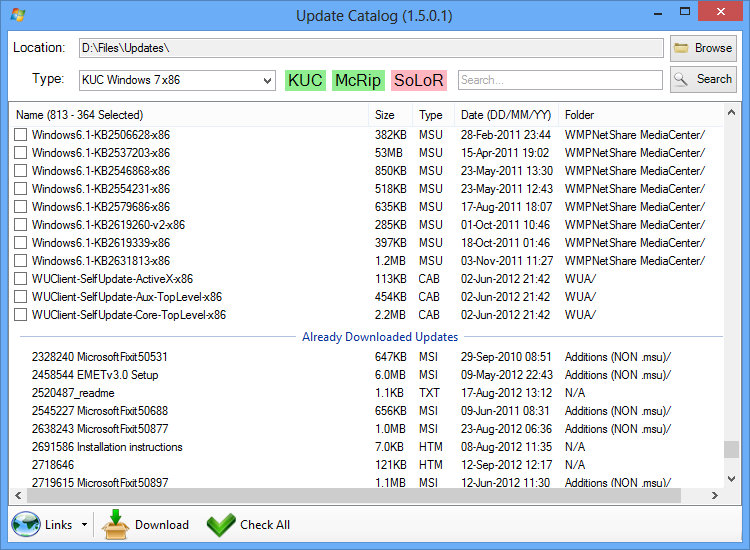Select row 2458544 EMETv3.0 Setup
750x550 pixels.
[x=366, y=375]
